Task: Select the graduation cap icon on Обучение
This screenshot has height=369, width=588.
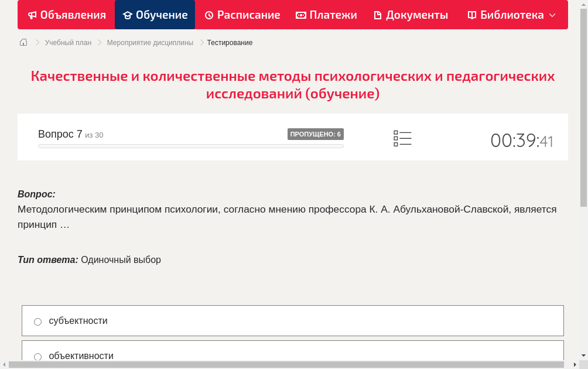Action: pyautogui.click(x=128, y=15)
